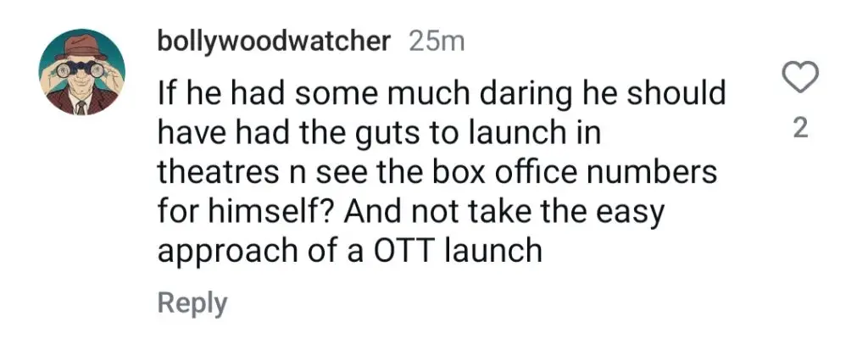The height and width of the screenshot is (339, 868).
Task: Click the 25m timestamp
Action: pos(437,42)
